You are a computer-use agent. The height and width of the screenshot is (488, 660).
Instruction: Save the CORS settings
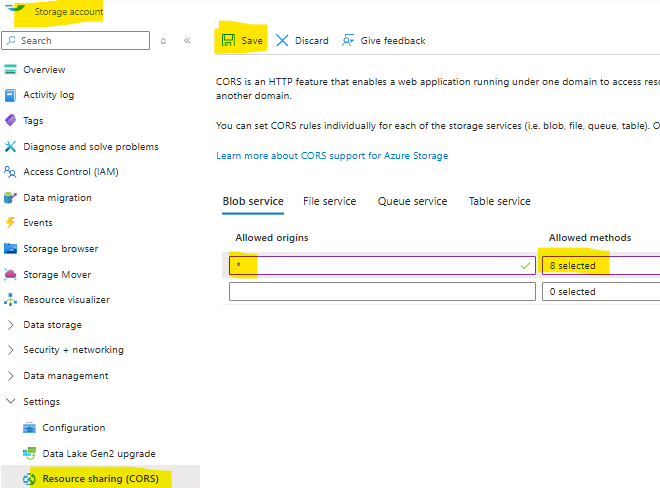pos(242,40)
